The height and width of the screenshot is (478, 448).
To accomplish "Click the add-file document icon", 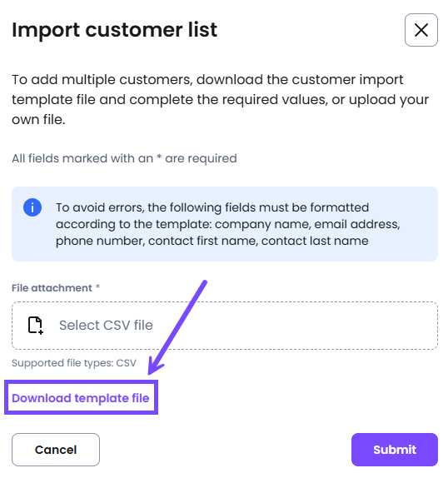I will point(36,326).
